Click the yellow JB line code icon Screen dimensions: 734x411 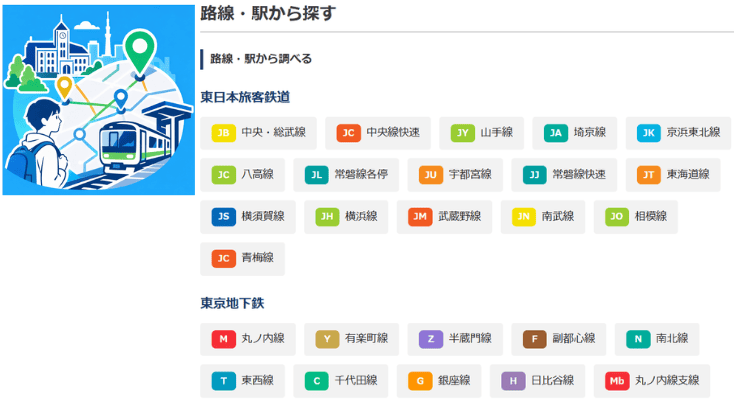[223, 133]
